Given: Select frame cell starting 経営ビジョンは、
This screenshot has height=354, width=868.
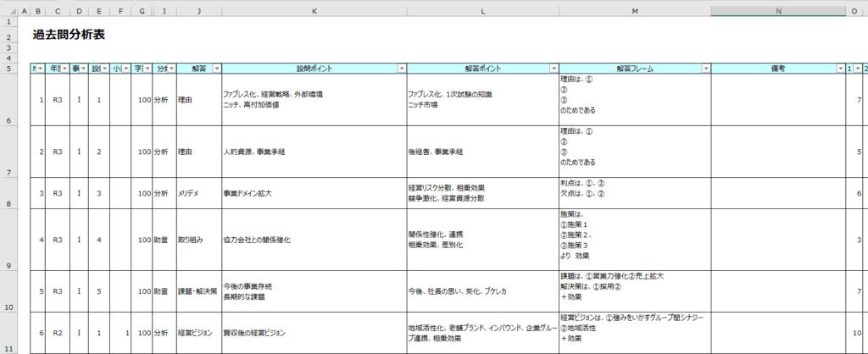Looking at the screenshot, I should click(x=635, y=333).
